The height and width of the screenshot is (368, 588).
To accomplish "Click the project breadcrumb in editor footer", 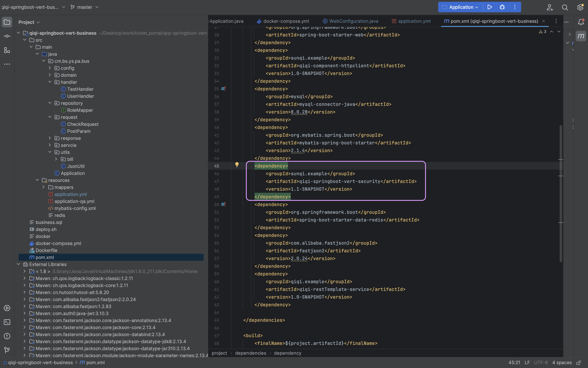I will (219, 353).
